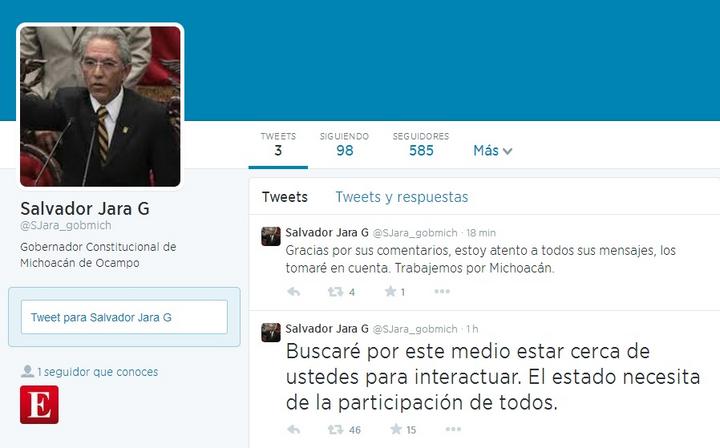Screen dimensions: 720x448
Task: Open more options on the second tweet
Action: [x=453, y=429]
